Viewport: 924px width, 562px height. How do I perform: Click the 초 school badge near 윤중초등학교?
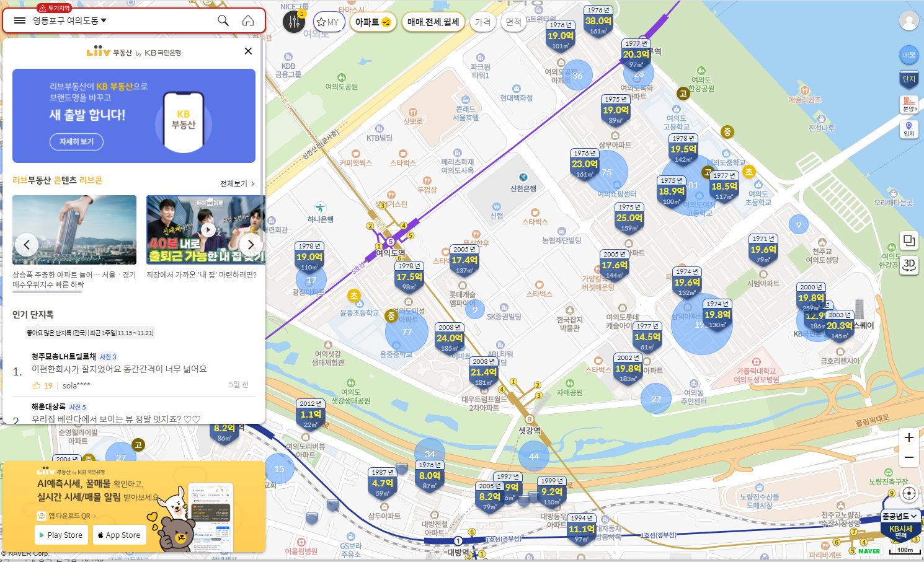[x=354, y=296]
